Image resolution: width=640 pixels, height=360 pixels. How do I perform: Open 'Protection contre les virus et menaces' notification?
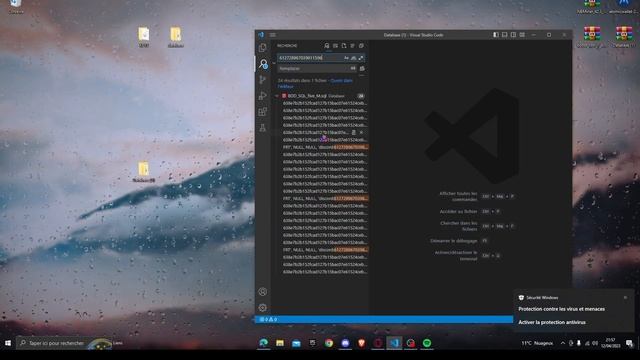[x=561, y=309]
